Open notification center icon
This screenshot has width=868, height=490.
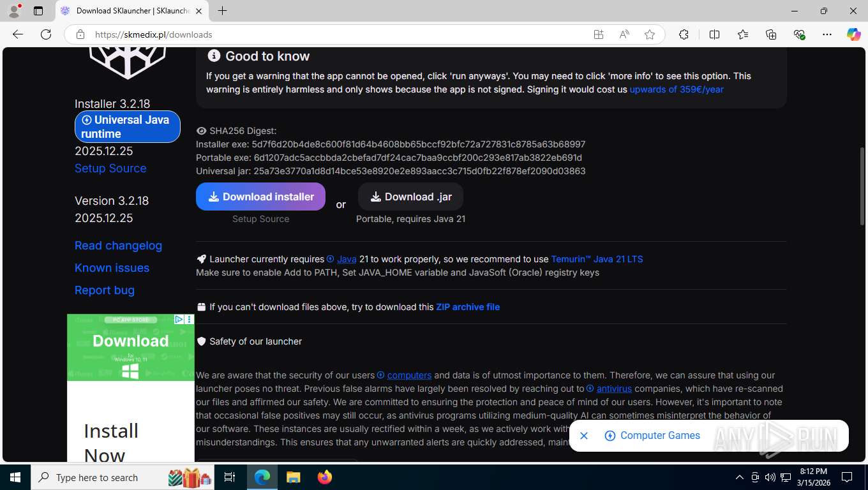(847, 477)
